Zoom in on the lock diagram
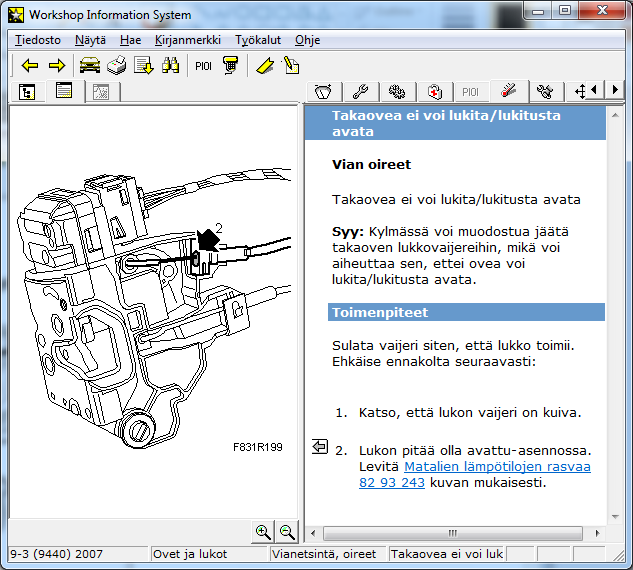The width and height of the screenshot is (633, 570). click(x=263, y=532)
